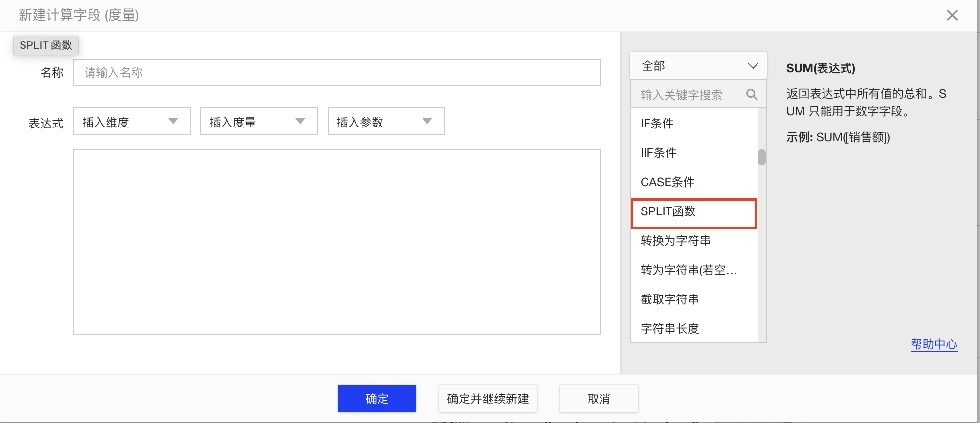Viewport: 980px width, 423px height.
Task: Expand the 全部 function category dropdown
Action: pyautogui.click(x=698, y=66)
